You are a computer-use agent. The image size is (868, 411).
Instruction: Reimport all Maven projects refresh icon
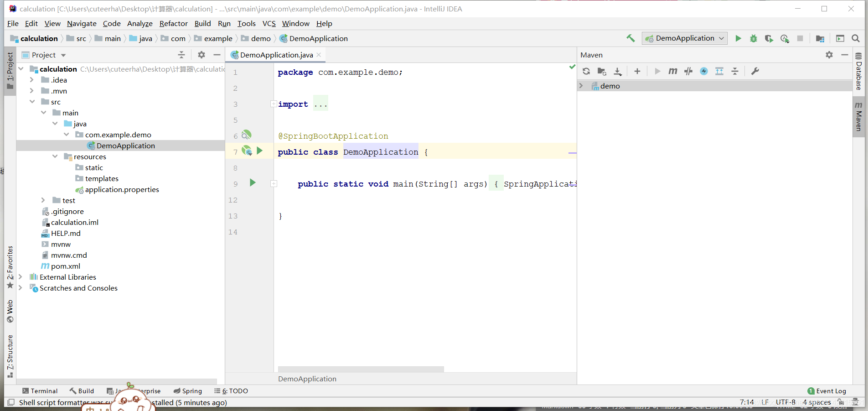586,71
